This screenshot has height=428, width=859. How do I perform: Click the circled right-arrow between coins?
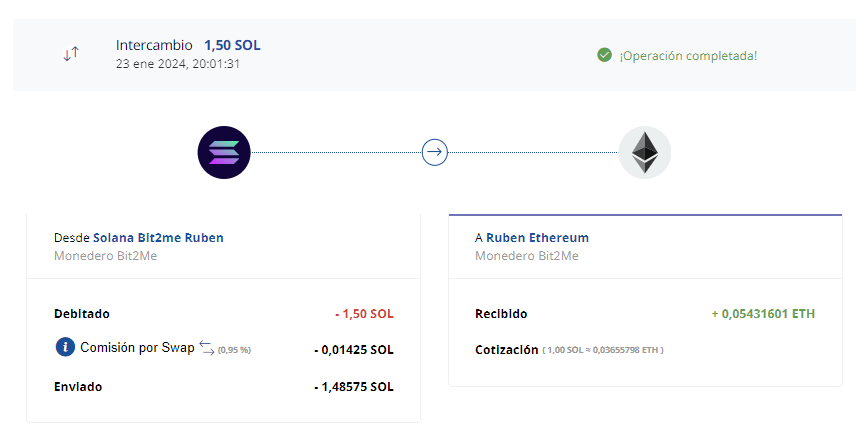point(435,152)
